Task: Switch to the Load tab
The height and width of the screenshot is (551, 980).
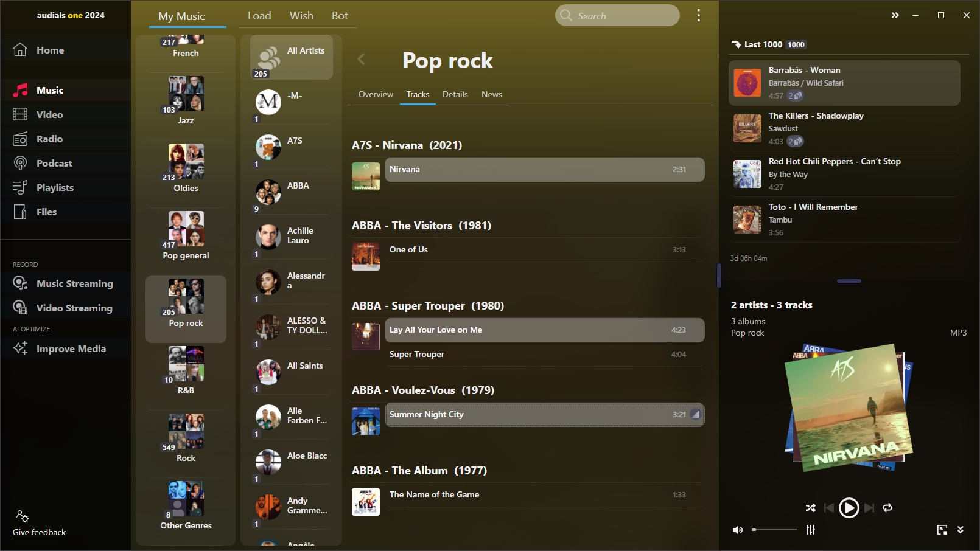Action: point(259,16)
